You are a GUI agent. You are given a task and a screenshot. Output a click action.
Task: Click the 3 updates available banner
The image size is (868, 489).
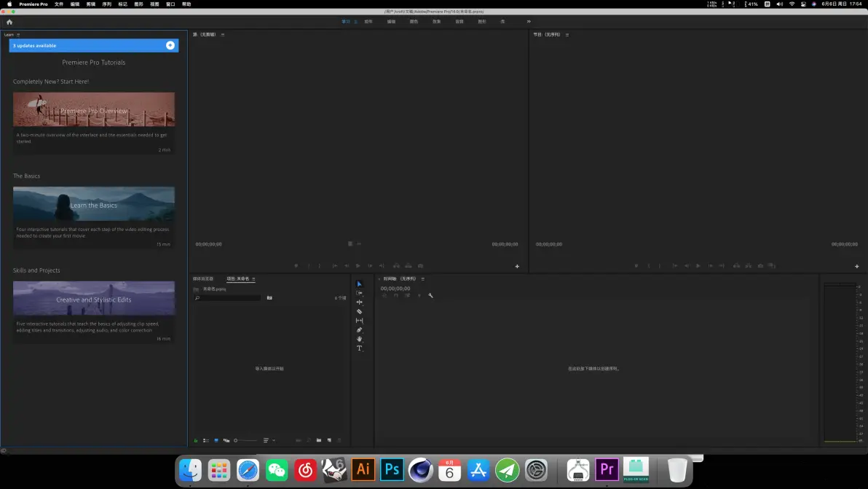click(93, 45)
